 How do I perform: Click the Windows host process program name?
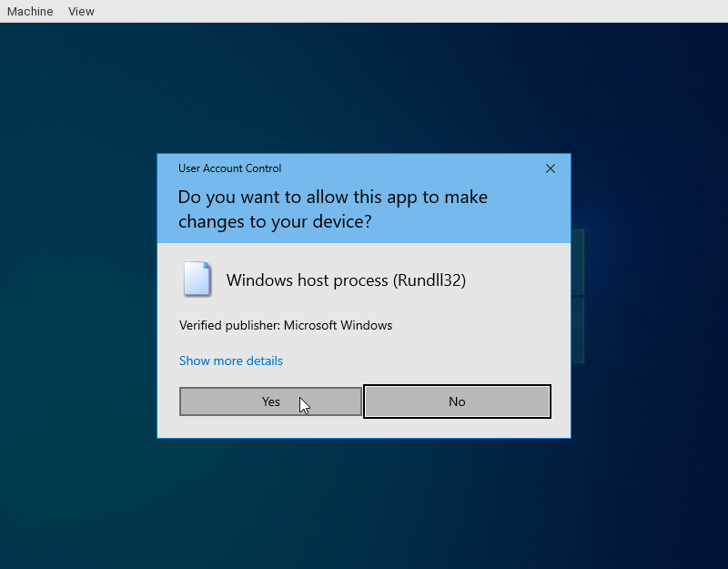(308, 280)
